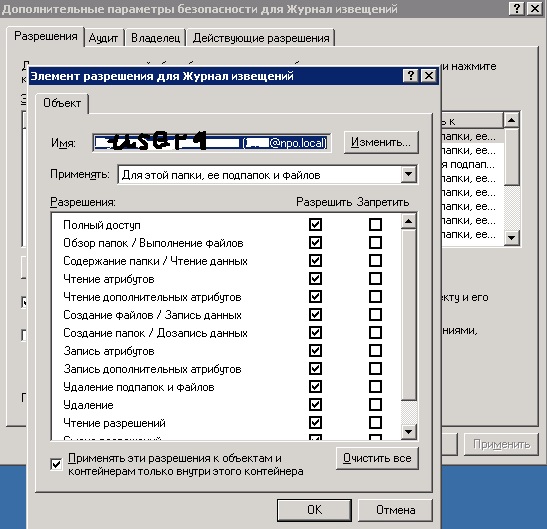The image size is (547, 529).
Task: Toggle Allow for Запись атрибутов
Action: point(315,351)
